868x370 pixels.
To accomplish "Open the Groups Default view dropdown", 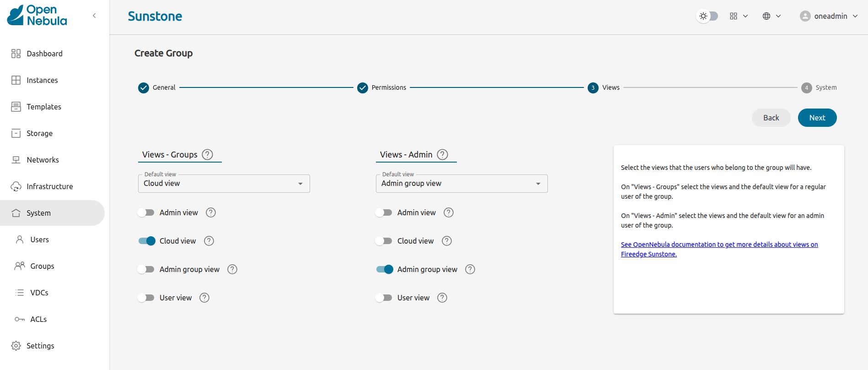I will coord(224,184).
